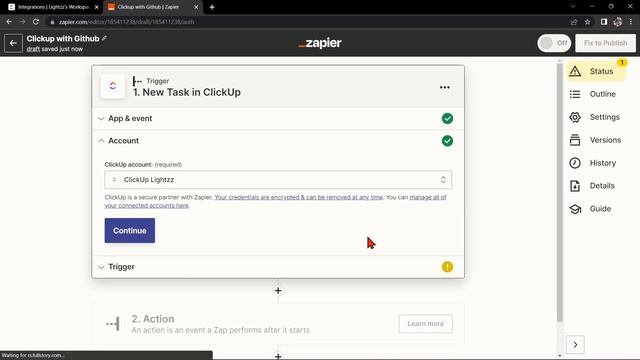Open the Status warning panel
This screenshot has width=640, height=360.
(x=596, y=71)
